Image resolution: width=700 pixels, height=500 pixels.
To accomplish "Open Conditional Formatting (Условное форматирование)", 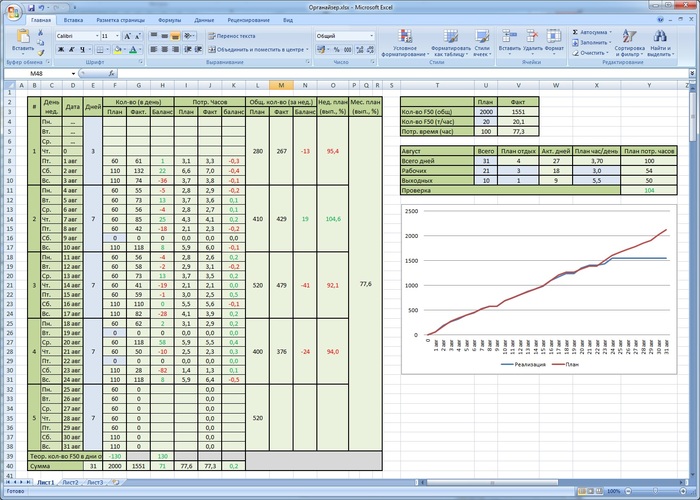I will (404, 43).
